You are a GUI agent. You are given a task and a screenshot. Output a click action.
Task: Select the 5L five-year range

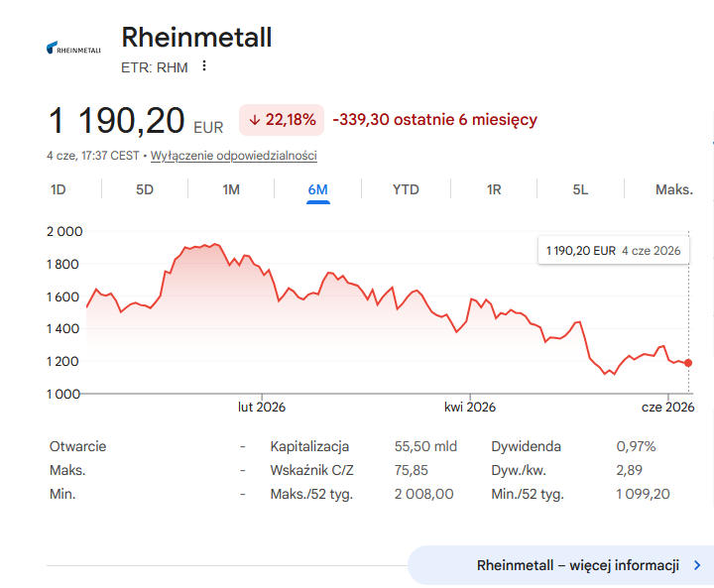[580, 189]
